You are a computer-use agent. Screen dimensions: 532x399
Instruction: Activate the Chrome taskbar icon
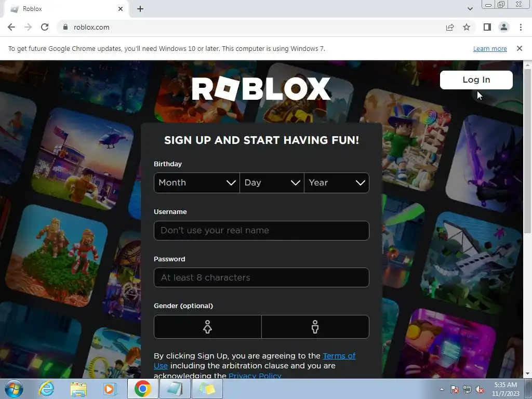click(x=143, y=389)
